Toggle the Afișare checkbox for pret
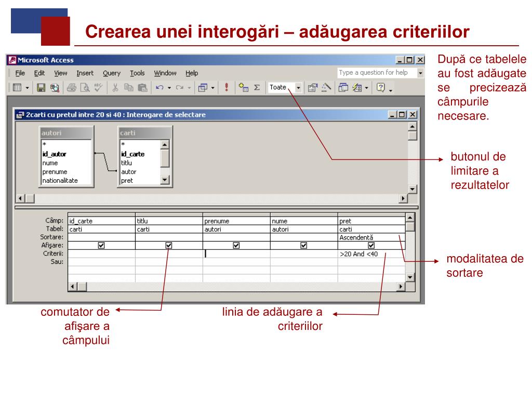 coord(371,245)
